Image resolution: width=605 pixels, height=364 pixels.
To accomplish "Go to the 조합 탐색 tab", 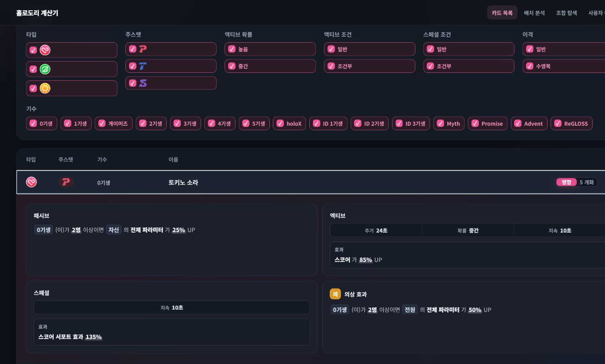I will [566, 13].
